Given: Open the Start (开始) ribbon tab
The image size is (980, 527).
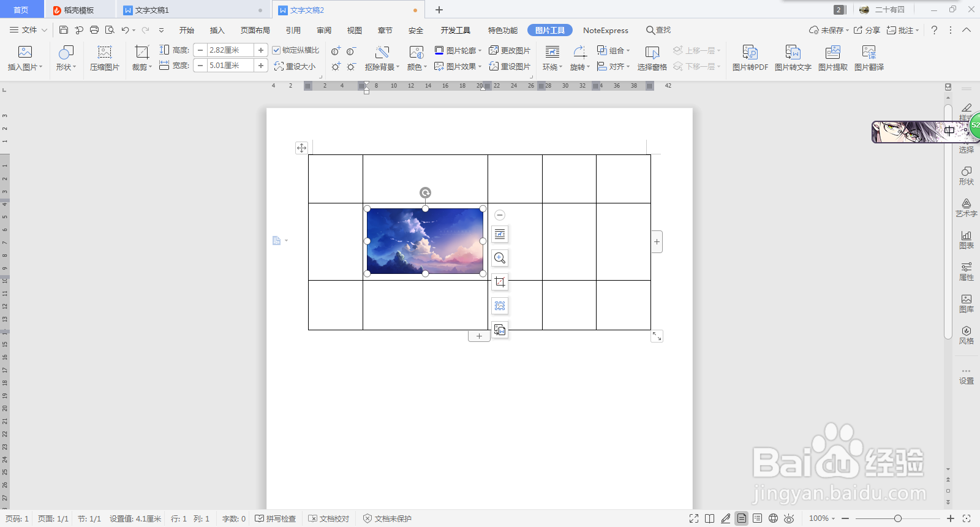Looking at the screenshot, I should pos(187,30).
